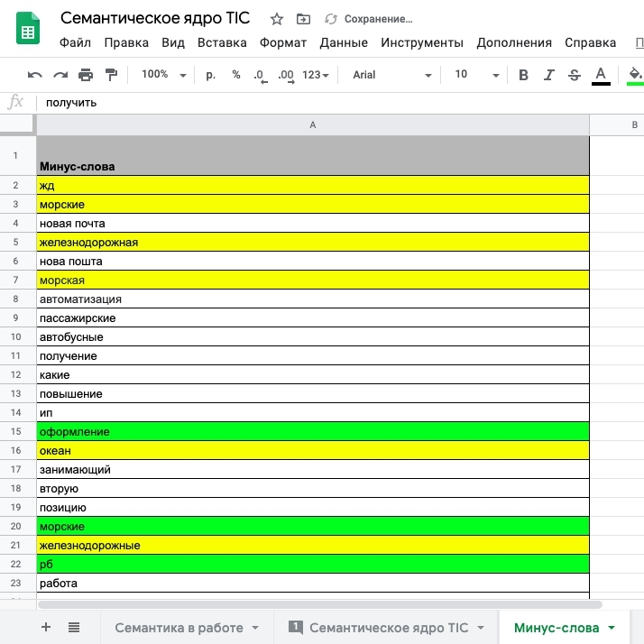Star the document title
The width and height of the screenshot is (644, 644).
pos(277,19)
